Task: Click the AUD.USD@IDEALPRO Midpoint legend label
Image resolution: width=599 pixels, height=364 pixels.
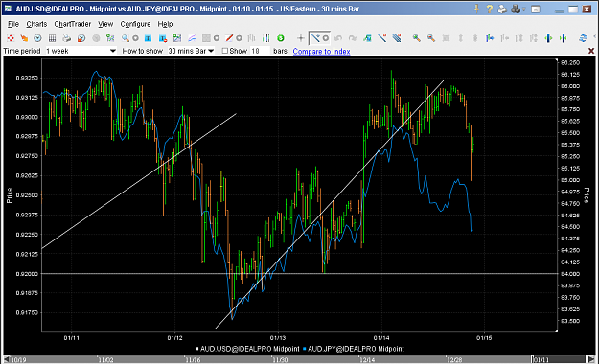Action: pyautogui.click(x=250, y=349)
